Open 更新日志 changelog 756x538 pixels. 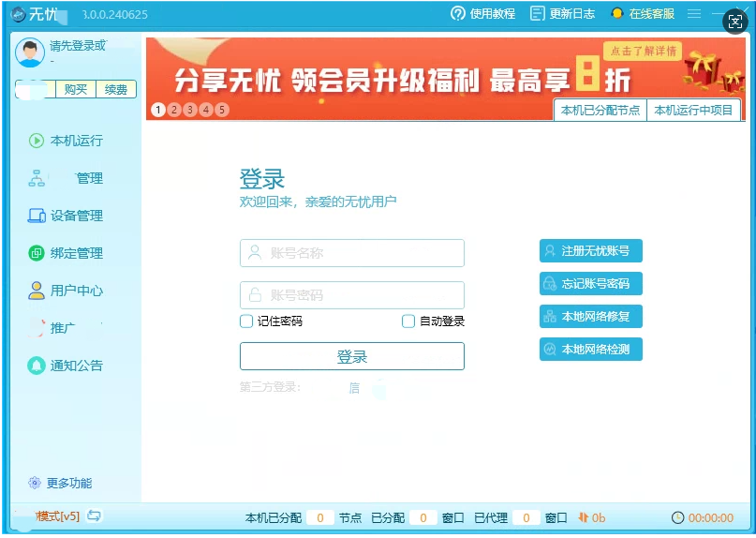coord(563,13)
